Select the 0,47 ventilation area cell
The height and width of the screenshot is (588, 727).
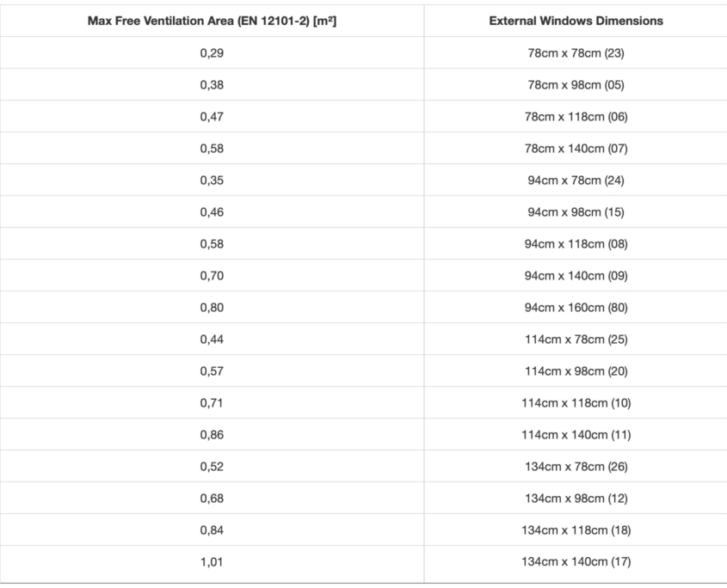pos(212,117)
